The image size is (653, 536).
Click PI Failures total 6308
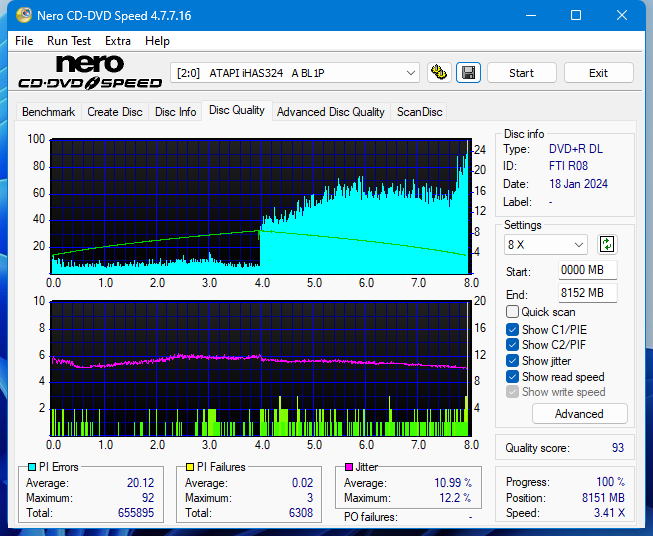(301, 513)
